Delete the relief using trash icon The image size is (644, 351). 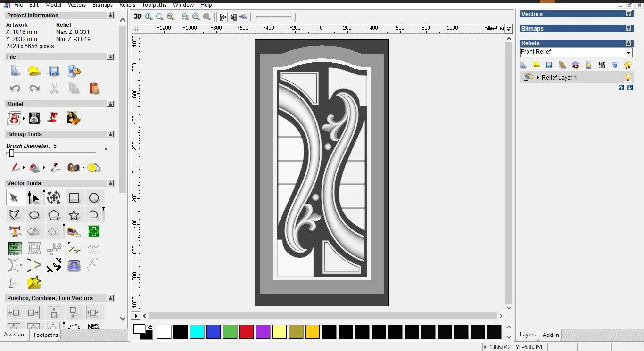point(615,65)
